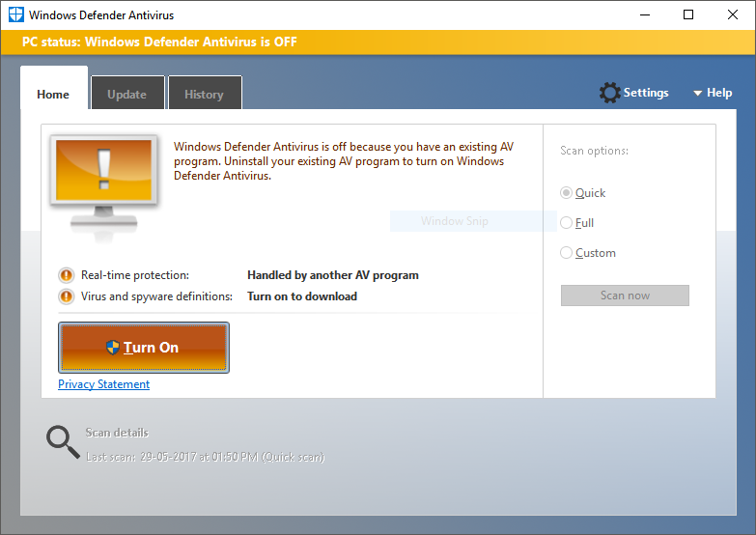Click the PC status banner text
The image size is (756, 535).
[x=159, y=42]
